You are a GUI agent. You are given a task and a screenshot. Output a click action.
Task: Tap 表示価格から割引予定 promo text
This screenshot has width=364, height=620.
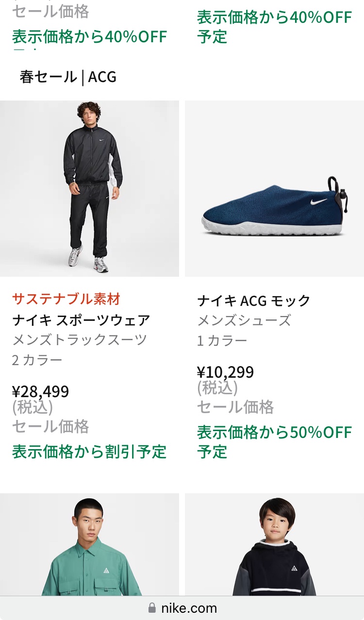pyautogui.click(x=89, y=452)
